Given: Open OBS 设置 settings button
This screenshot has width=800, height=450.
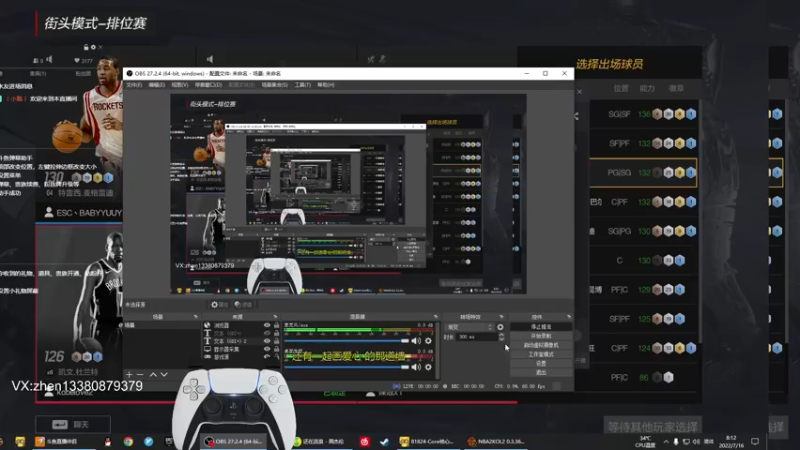Looking at the screenshot, I should point(541,363).
